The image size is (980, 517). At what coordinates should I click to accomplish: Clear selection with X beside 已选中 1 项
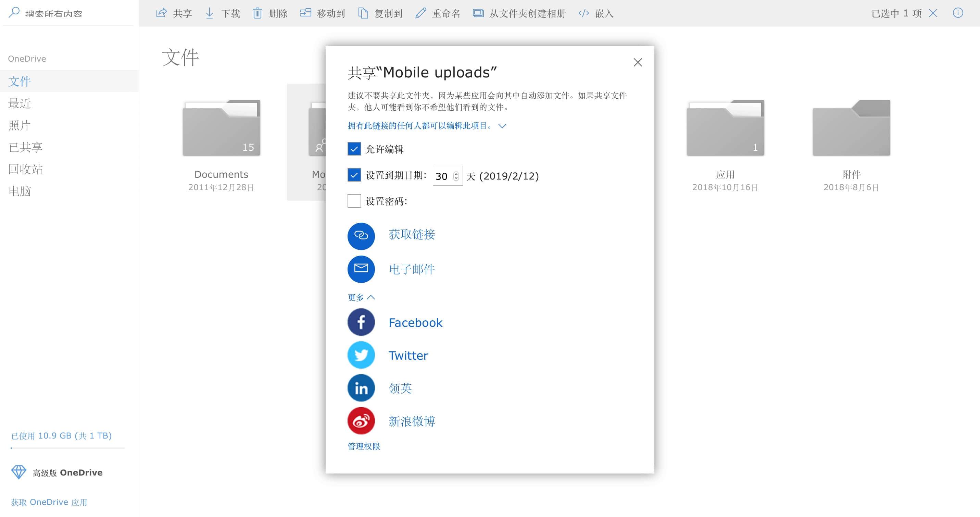coord(933,13)
